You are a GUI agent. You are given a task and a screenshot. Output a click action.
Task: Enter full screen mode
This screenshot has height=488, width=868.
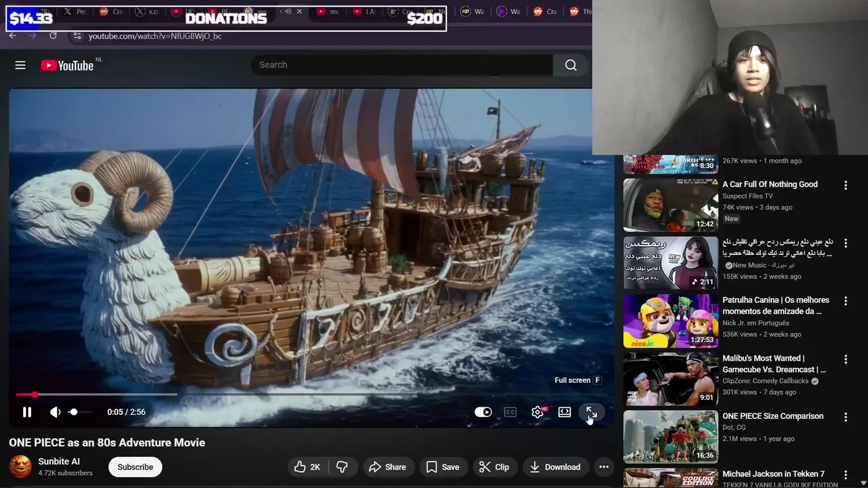pos(591,412)
